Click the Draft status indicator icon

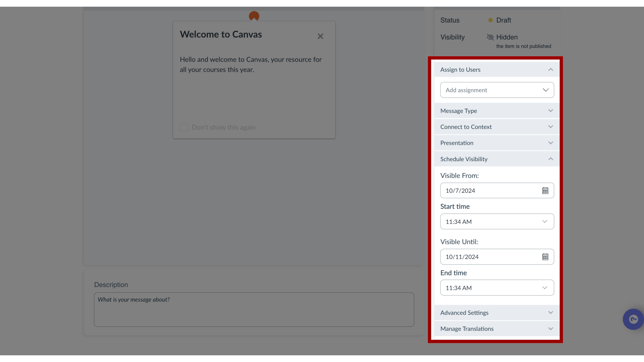tap(490, 20)
